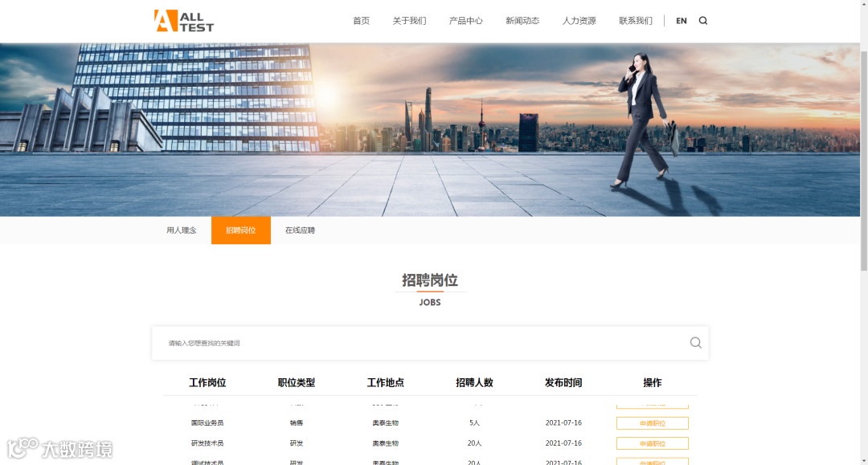Open the 新闻动态 menu item
The width and height of the screenshot is (868, 465).
tap(522, 20)
